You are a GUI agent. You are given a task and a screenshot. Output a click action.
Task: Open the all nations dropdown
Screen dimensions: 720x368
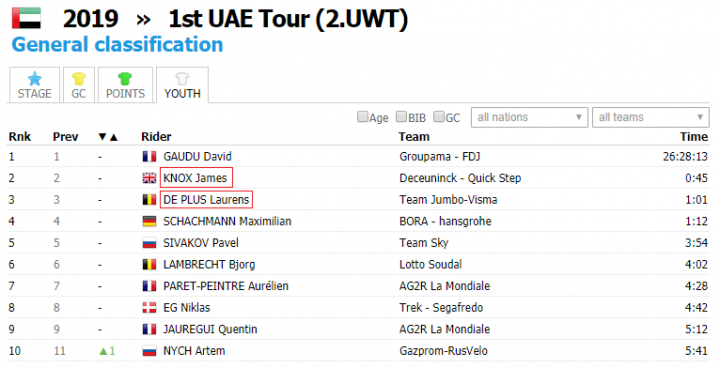[x=529, y=117]
